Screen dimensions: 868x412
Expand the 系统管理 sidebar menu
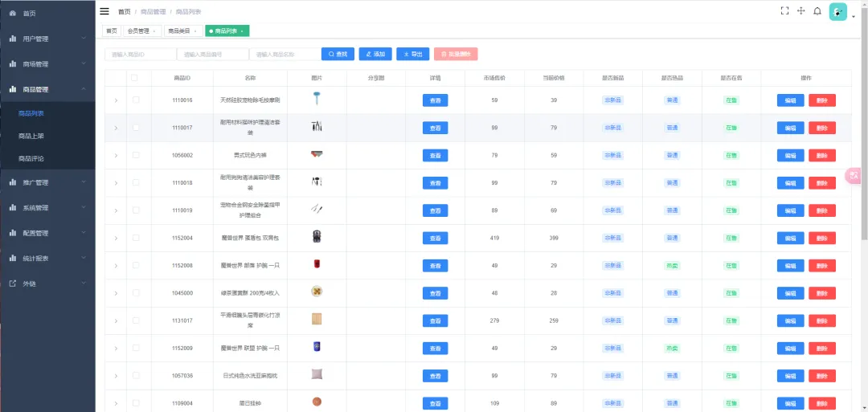(x=47, y=208)
